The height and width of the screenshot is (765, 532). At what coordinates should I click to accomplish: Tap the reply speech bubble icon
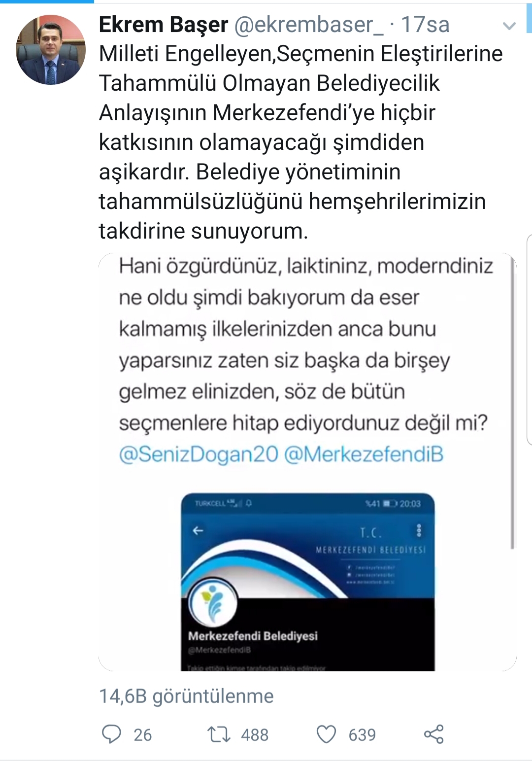pos(111,734)
